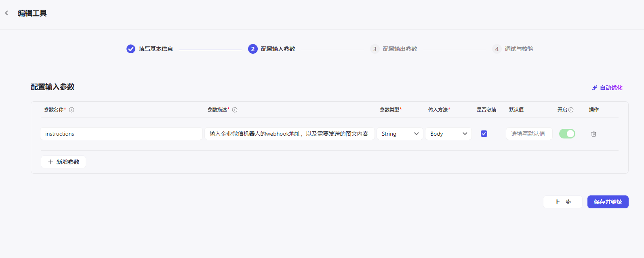
Task: Click the 保存并继续 button
Action: point(608,202)
